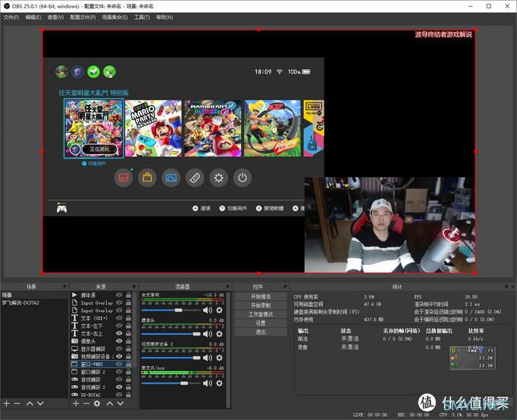This screenshot has height=420, width=517.
Task: Mute 视频捕获设备 2 with the speaker icon
Action: 208,358
